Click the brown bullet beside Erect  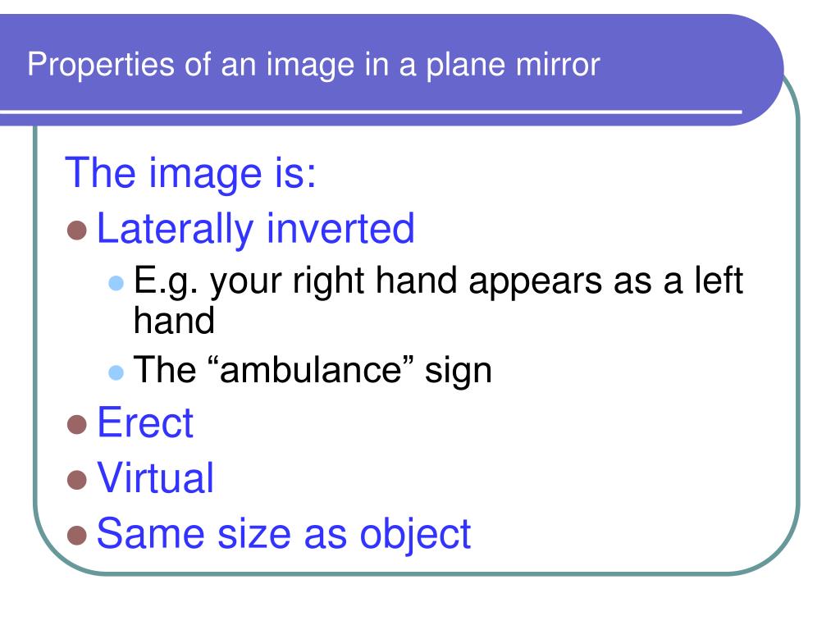(x=77, y=424)
